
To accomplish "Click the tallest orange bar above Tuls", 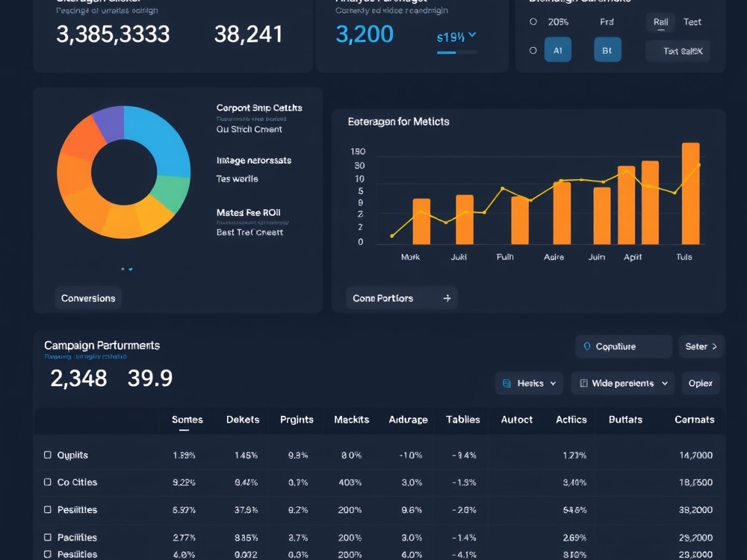I will pos(691,193).
